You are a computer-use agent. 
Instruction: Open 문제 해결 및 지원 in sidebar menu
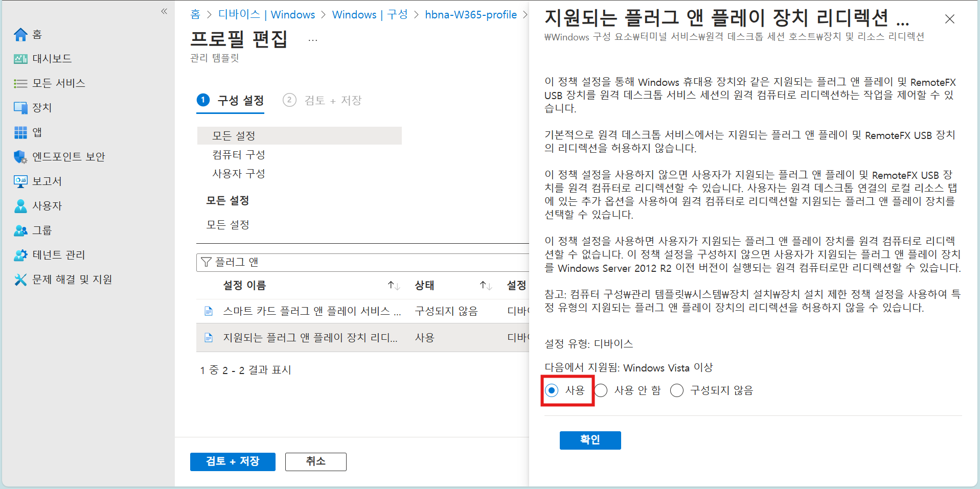72,280
